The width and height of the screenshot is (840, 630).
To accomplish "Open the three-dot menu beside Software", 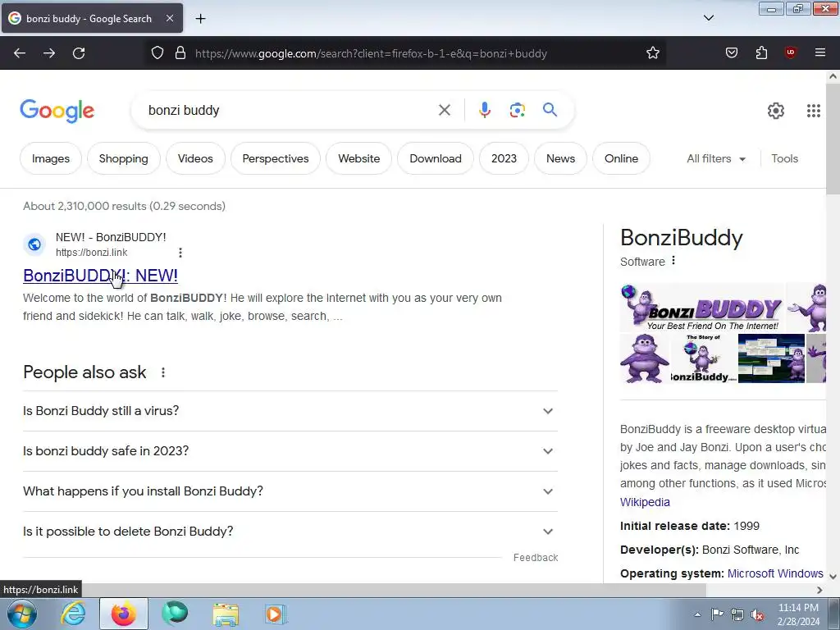I will pyautogui.click(x=673, y=261).
